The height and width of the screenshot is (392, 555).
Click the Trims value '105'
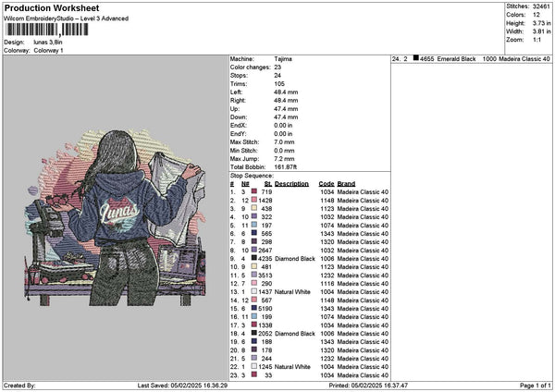[x=279, y=84]
